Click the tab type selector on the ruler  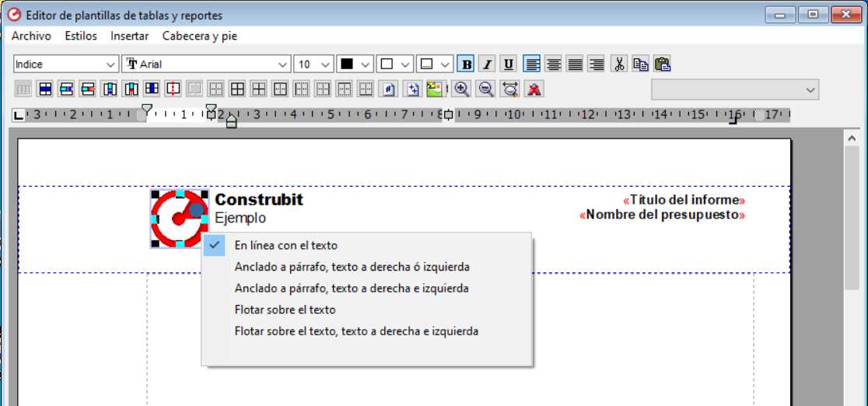coord(19,115)
